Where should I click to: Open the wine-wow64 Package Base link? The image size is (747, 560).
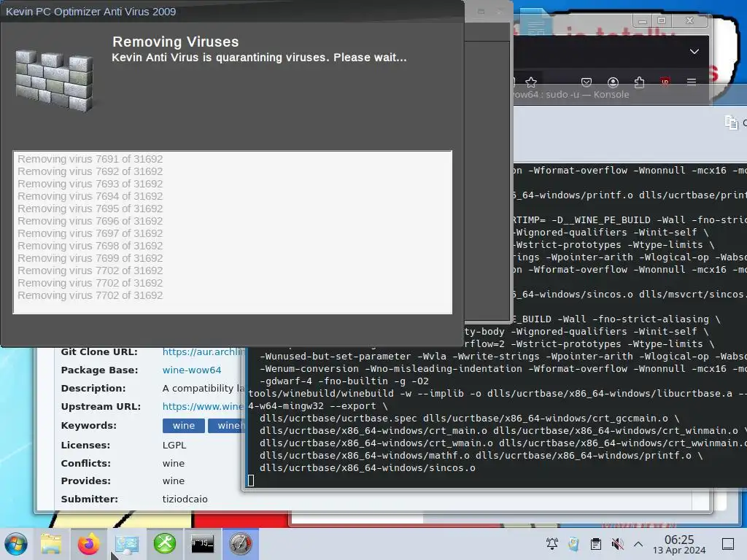click(x=192, y=370)
